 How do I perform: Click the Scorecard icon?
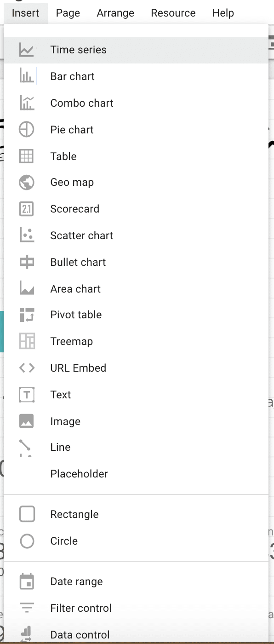[x=27, y=209]
